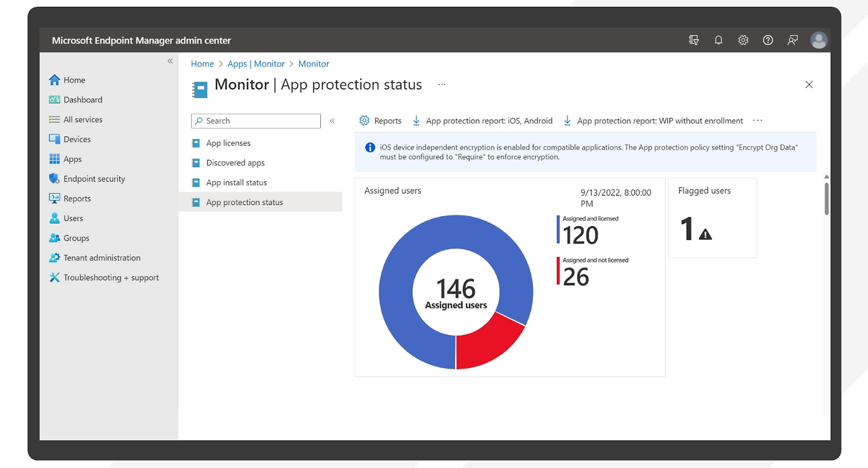Viewport: 868px width, 468px height.
Task: Open Troubleshooting + support in sidebar
Action: [x=111, y=277]
